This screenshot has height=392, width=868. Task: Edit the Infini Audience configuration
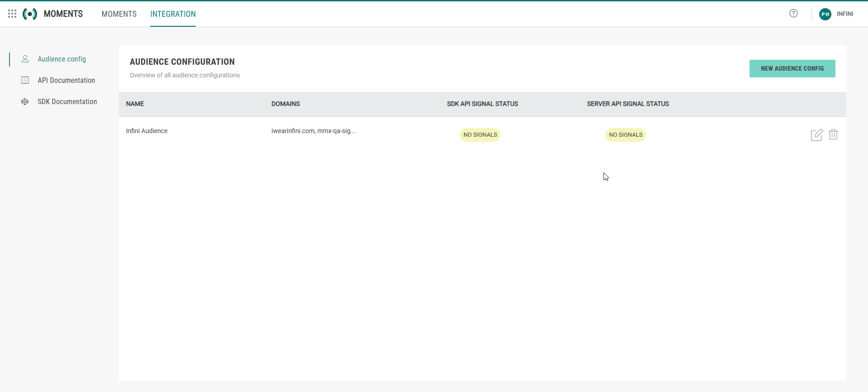point(816,135)
